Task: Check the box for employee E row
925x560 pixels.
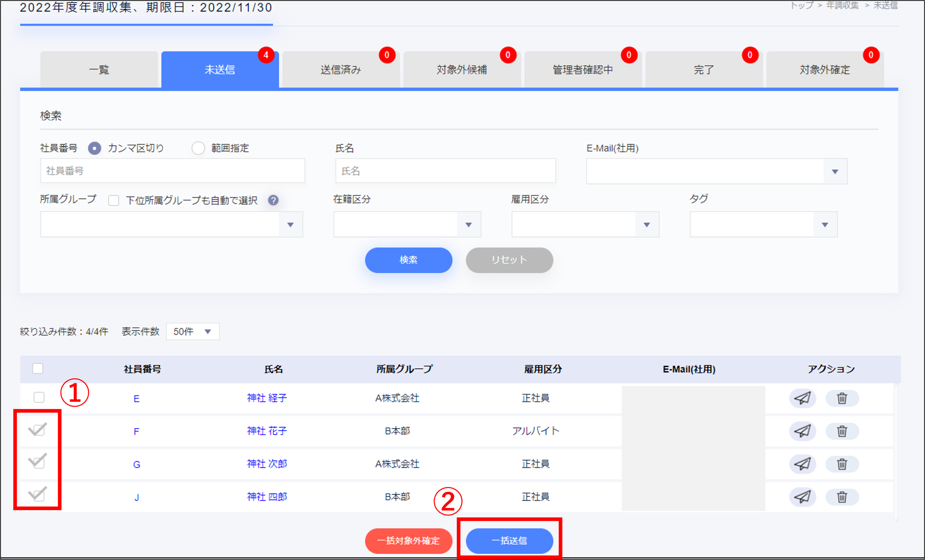Action: 39,397
